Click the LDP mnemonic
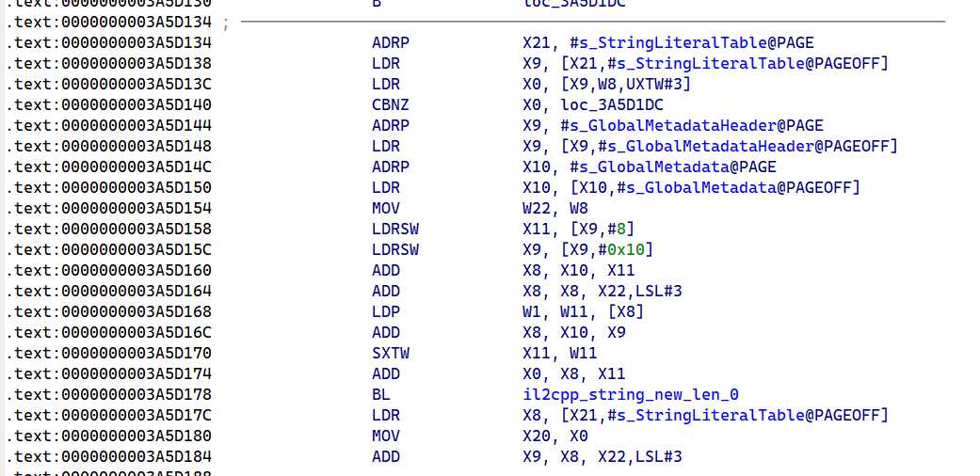Screen dimensions: 980x476 [x=385, y=312]
